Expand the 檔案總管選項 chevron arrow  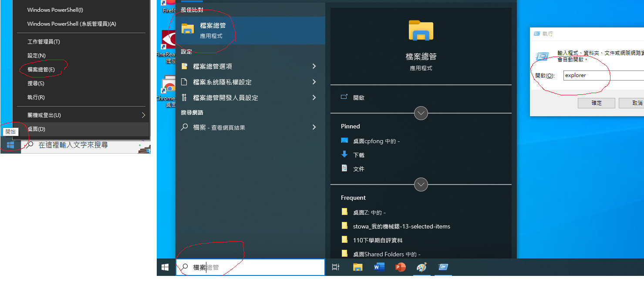(314, 66)
